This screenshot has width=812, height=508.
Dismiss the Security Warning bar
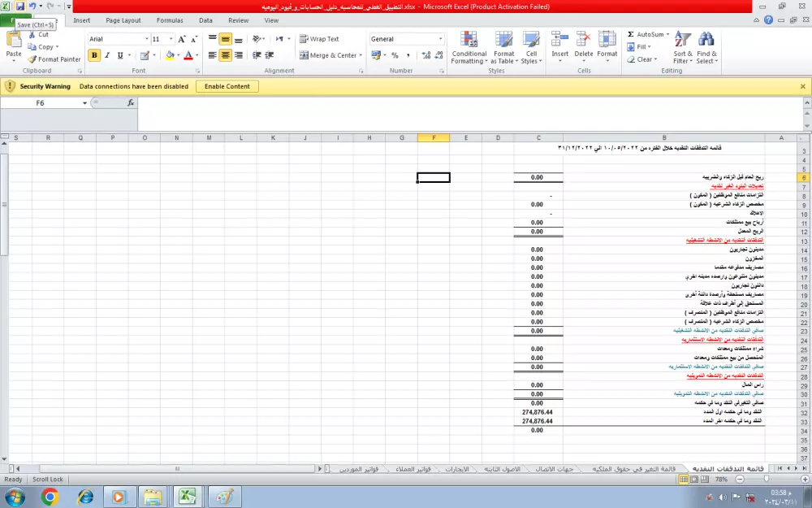[803, 87]
